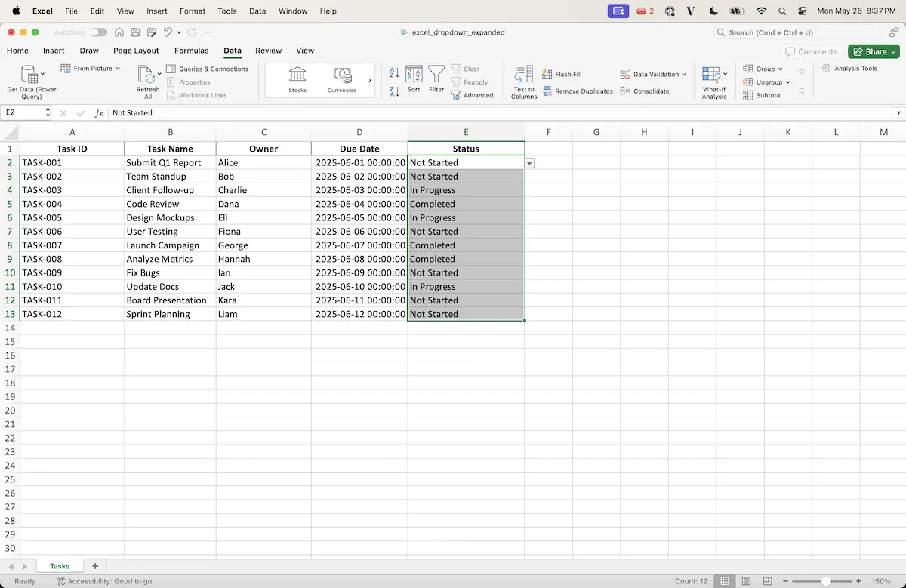The width and height of the screenshot is (906, 588).
Task: Click the Search field in title bar
Action: click(797, 32)
